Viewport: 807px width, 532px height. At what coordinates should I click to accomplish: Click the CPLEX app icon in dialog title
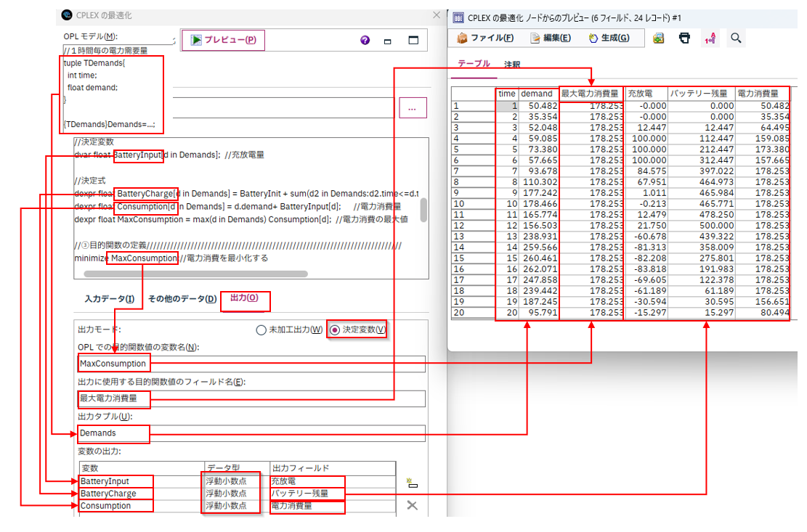tap(66, 15)
